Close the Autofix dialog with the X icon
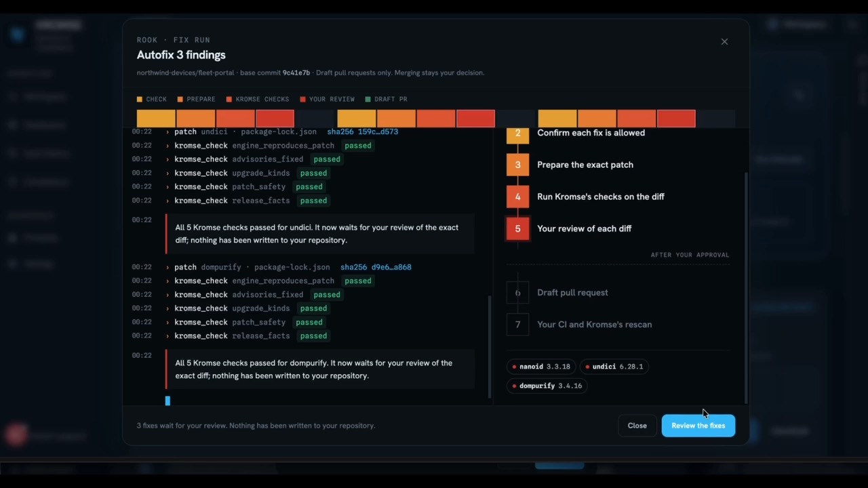 point(724,41)
